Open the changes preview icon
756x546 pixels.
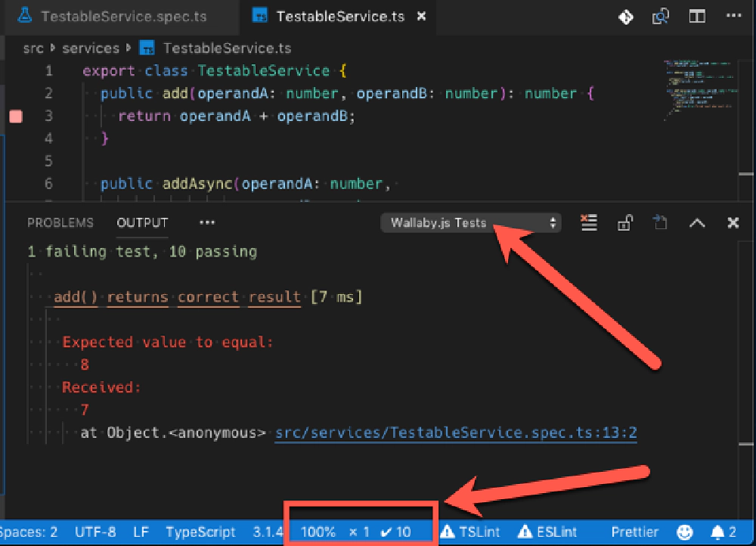[x=661, y=17]
